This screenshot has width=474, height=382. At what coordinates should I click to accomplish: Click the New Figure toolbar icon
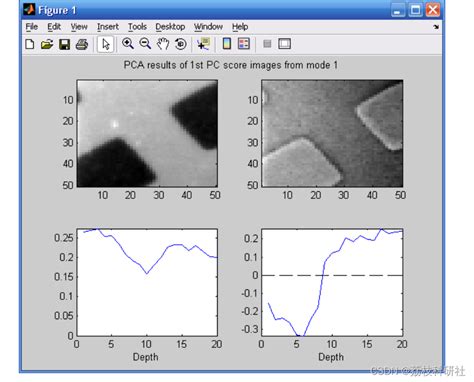coord(30,44)
